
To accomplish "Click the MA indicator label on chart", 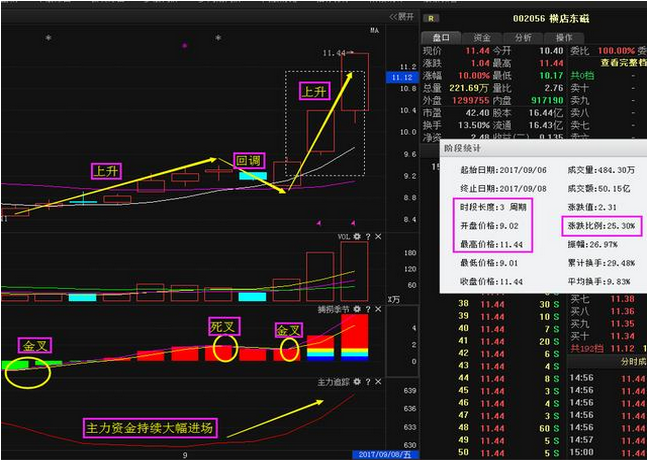I will pyautogui.click(x=375, y=31).
